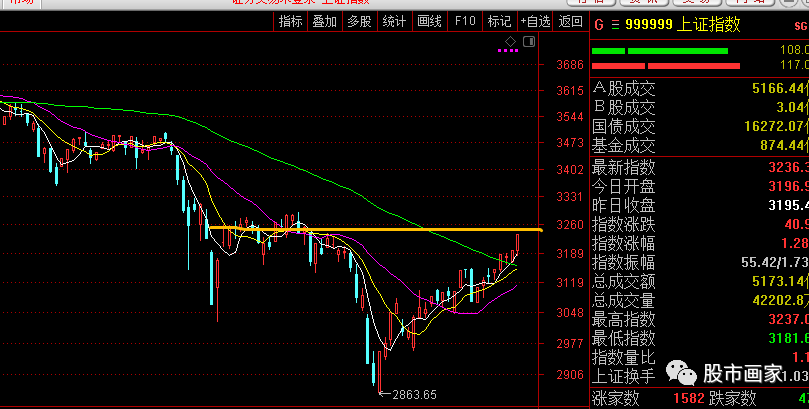The width and height of the screenshot is (809, 409).
Task: Click the diamond icon above the chart
Action: pyautogui.click(x=510, y=41)
